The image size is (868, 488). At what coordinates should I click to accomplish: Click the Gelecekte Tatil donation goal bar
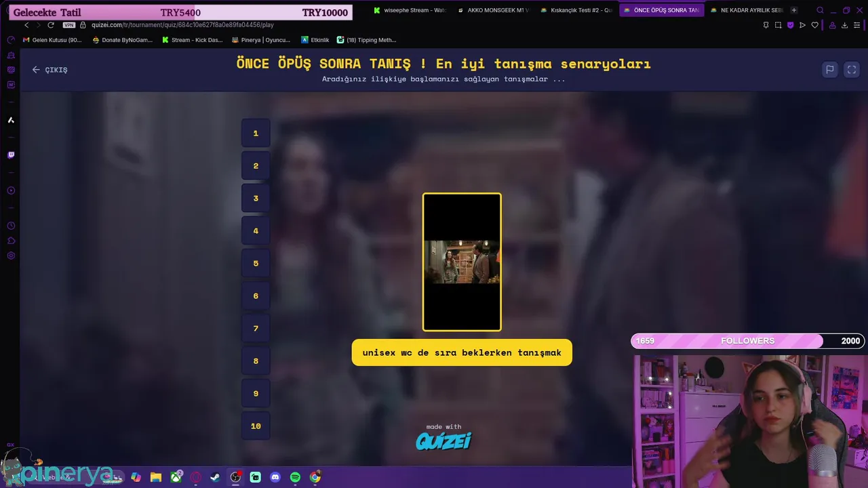180,12
